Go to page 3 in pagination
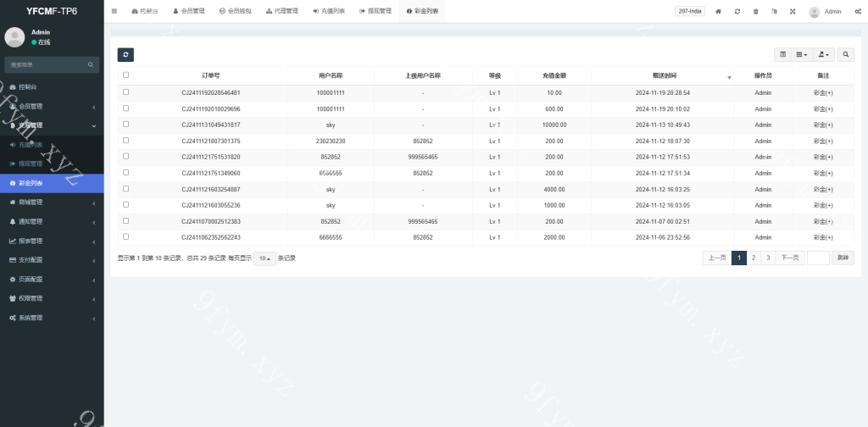This screenshot has height=427, width=868. coord(768,258)
